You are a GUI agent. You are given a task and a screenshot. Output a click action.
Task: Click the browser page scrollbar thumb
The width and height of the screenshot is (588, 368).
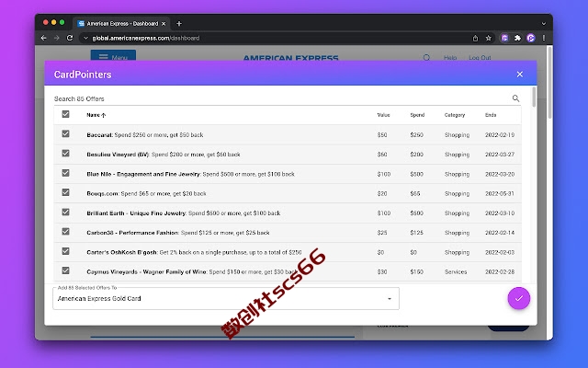pyautogui.click(x=549, y=83)
